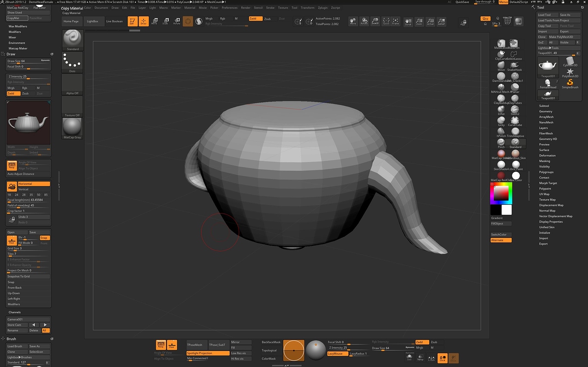Set canvas to Actual size
Viewport: 588px width, 367px height.
(x=430, y=22)
